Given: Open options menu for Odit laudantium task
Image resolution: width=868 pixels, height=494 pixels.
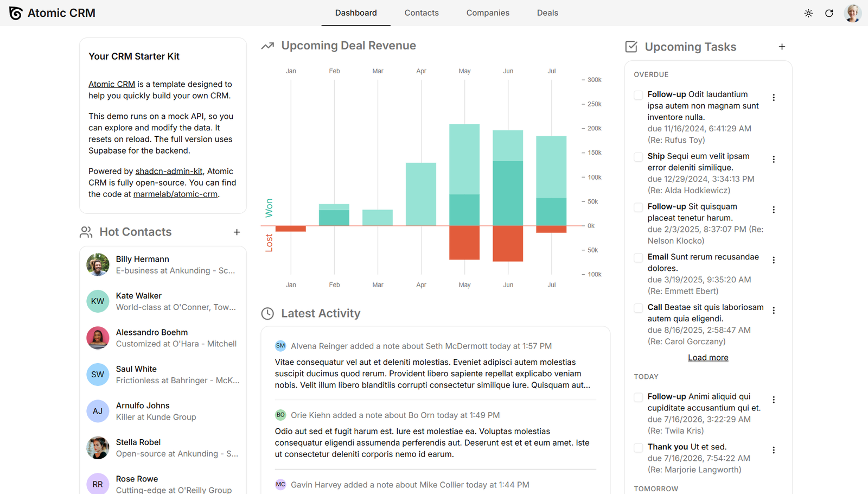Looking at the screenshot, I should [774, 98].
